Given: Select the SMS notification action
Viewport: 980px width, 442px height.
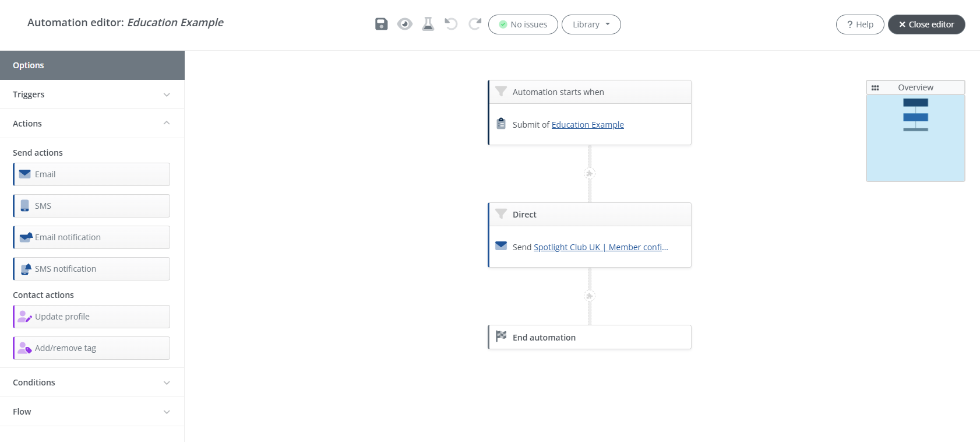Looking at the screenshot, I should [x=92, y=269].
